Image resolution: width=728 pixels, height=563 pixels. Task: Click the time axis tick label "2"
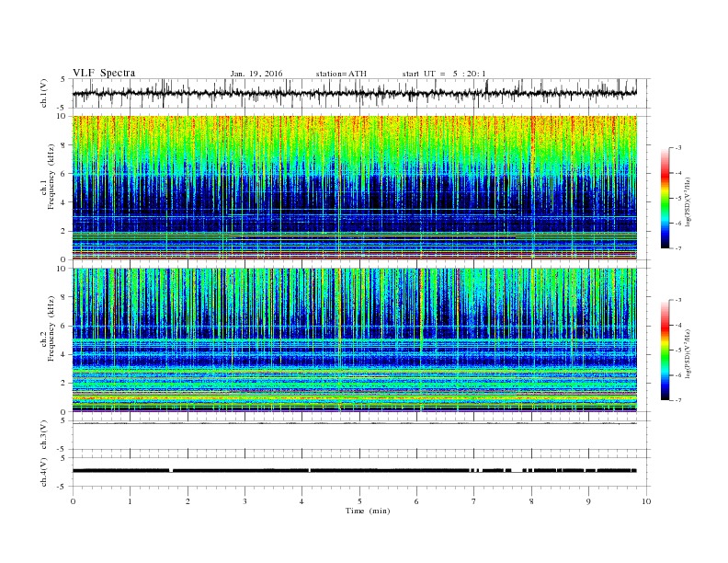188,501
